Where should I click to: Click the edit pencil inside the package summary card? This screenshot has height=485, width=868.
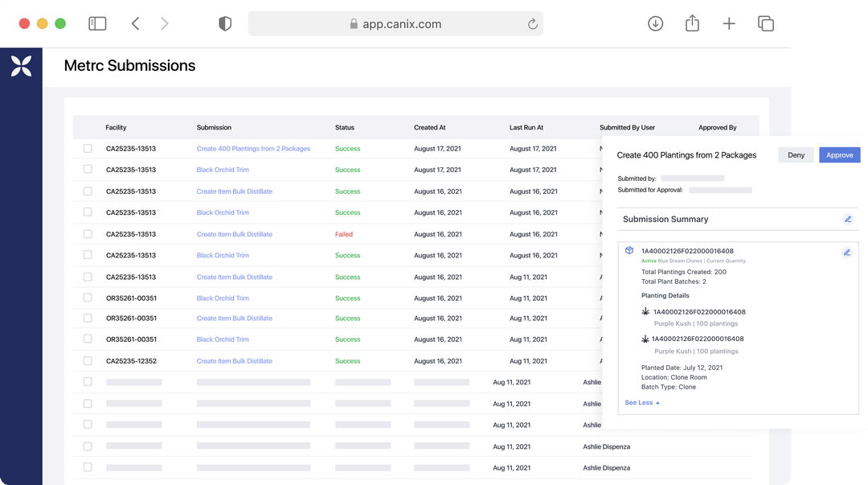pyautogui.click(x=846, y=253)
